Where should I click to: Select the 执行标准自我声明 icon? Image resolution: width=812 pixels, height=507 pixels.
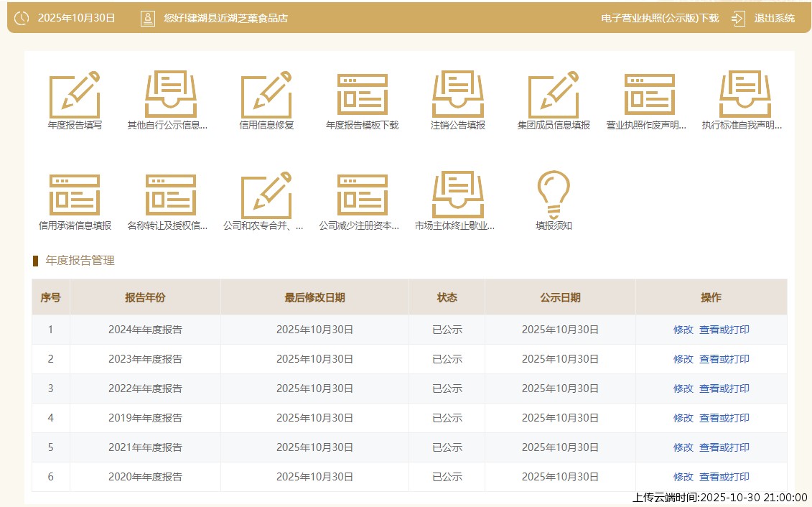[745, 95]
